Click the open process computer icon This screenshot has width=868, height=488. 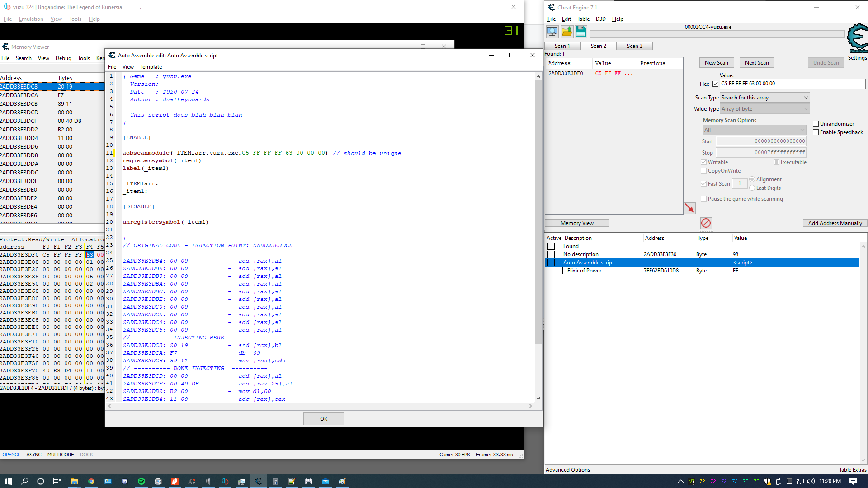pyautogui.click(x=552, y=32)
